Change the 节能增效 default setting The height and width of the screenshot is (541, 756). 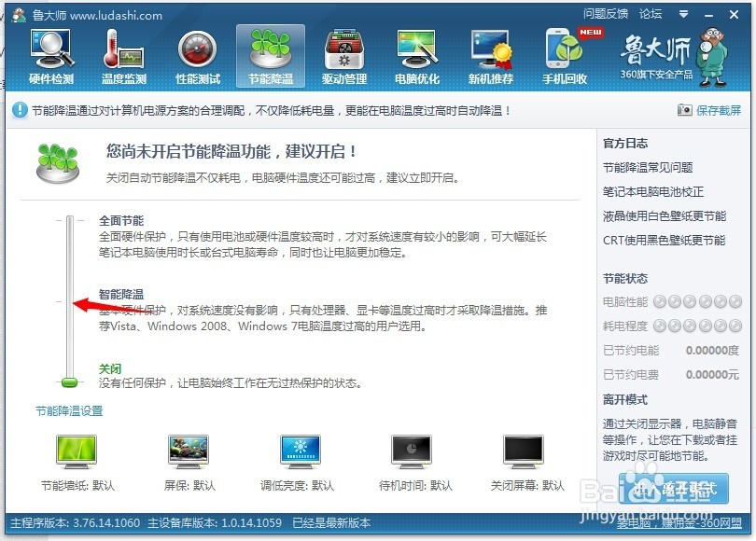pos(76,452)
